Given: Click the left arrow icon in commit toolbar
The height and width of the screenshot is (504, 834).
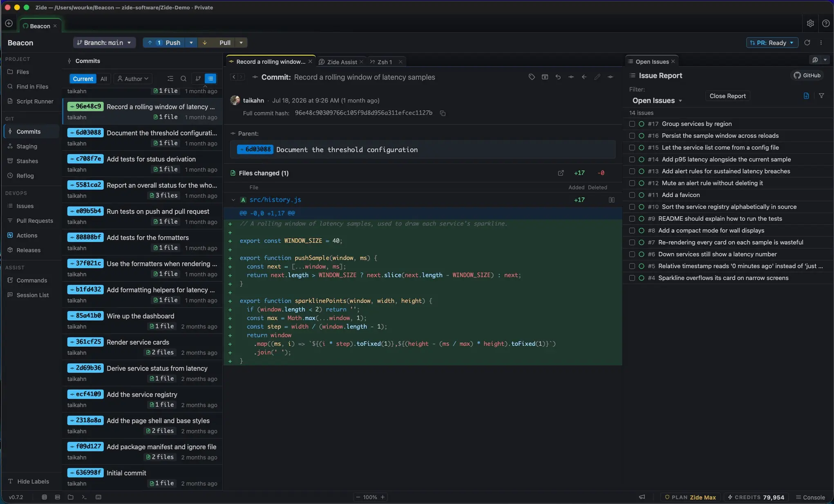Looking at the screenshot, I should click(584, 77).
